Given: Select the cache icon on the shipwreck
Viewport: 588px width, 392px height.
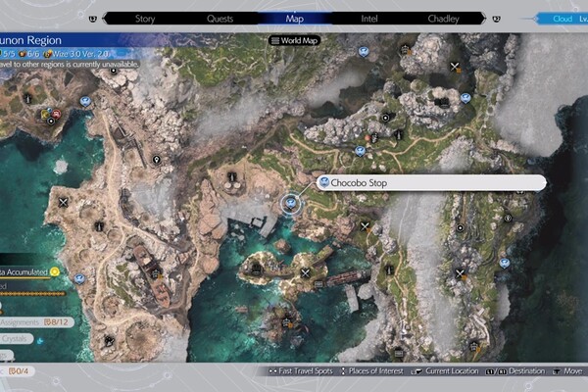Looking at the screenshot, I should point(156,273).
